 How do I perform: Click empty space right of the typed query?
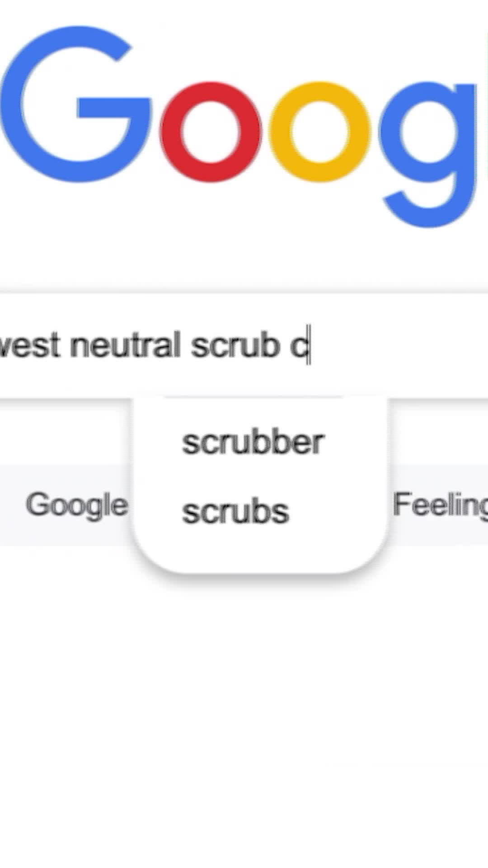(398, 346)
